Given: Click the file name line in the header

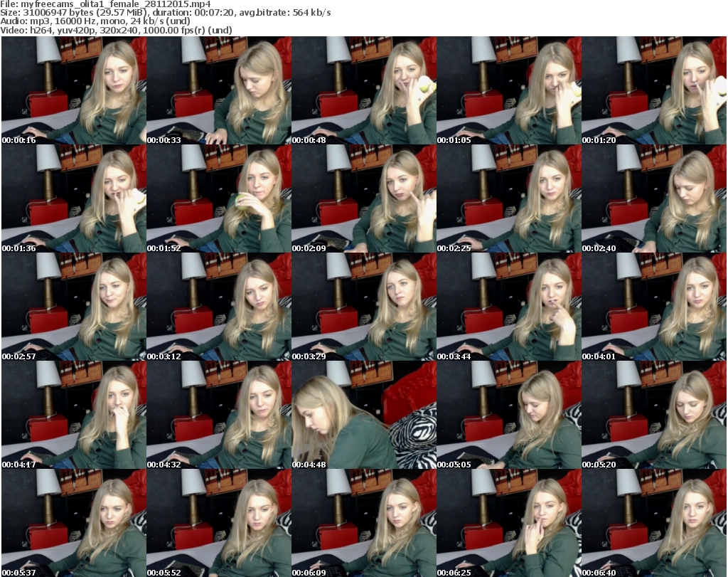Looking at the screenshot, I should (105, 4).
